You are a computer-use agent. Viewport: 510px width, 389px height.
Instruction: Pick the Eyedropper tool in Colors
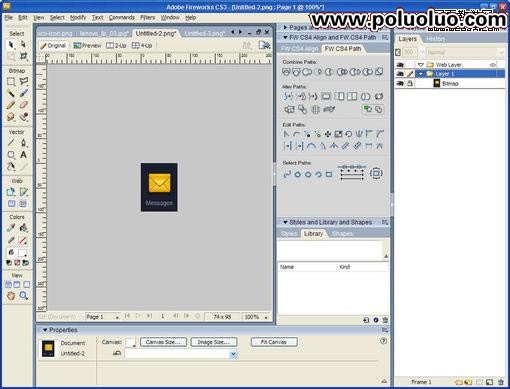coord(11,228)
